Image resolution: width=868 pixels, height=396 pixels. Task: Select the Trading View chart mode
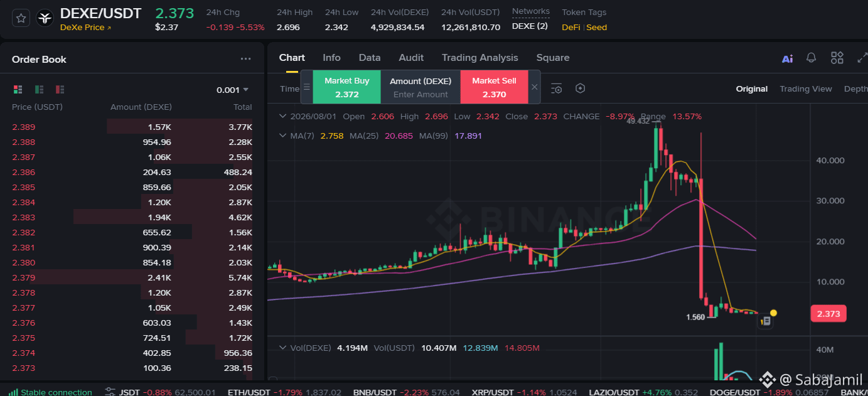[805, 88]
